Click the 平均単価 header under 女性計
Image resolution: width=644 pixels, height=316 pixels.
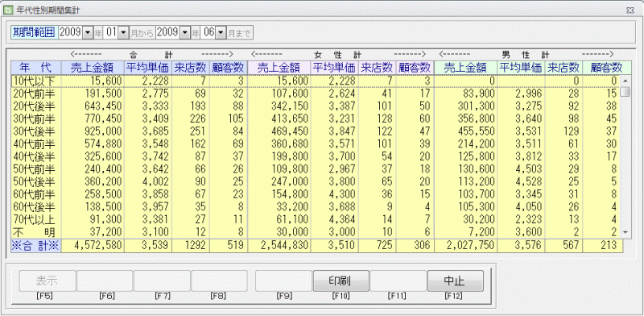[334, 68]
